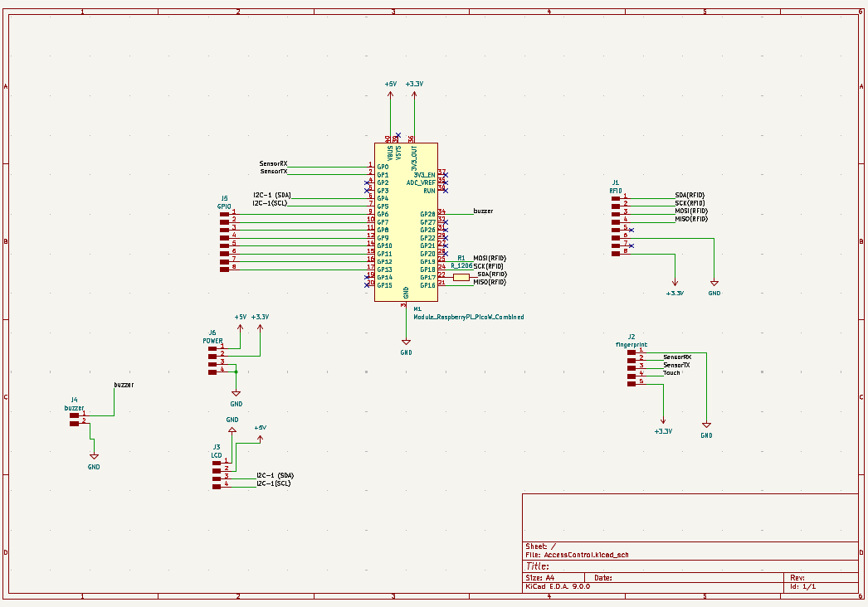The width and height of the screenshot is (868, 607).
Task: Click the no-connect flag on RUN pin
Action: (446, 191)
